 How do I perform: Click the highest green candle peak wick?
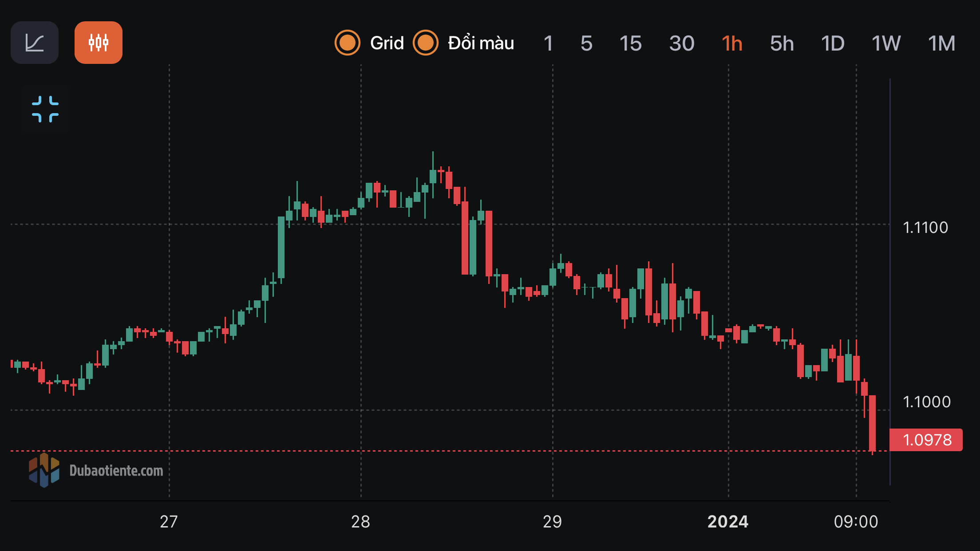pos(433,161)
